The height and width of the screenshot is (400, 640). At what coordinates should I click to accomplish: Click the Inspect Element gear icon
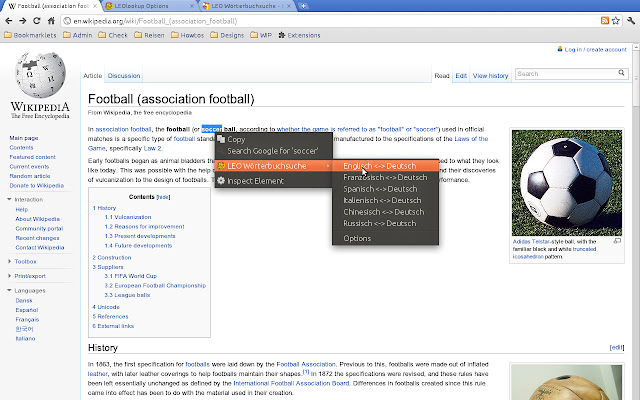point(221,180)
